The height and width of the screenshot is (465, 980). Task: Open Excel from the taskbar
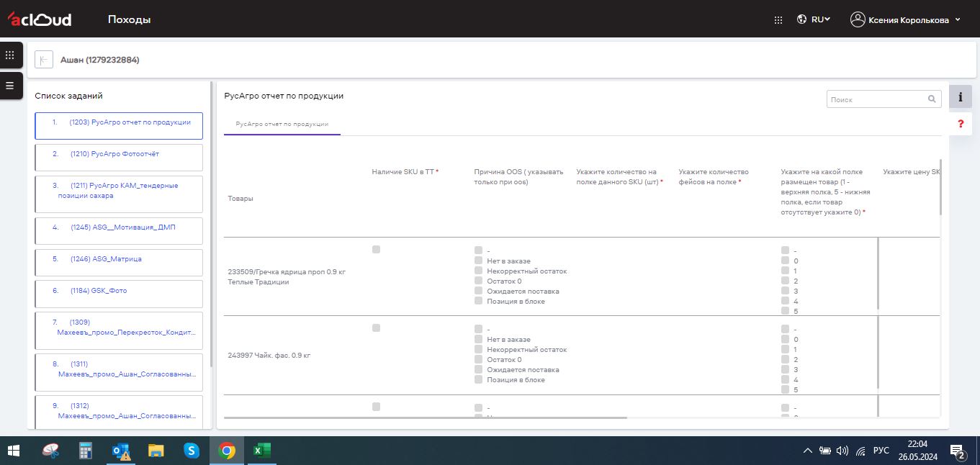click(x=261, y=451)
